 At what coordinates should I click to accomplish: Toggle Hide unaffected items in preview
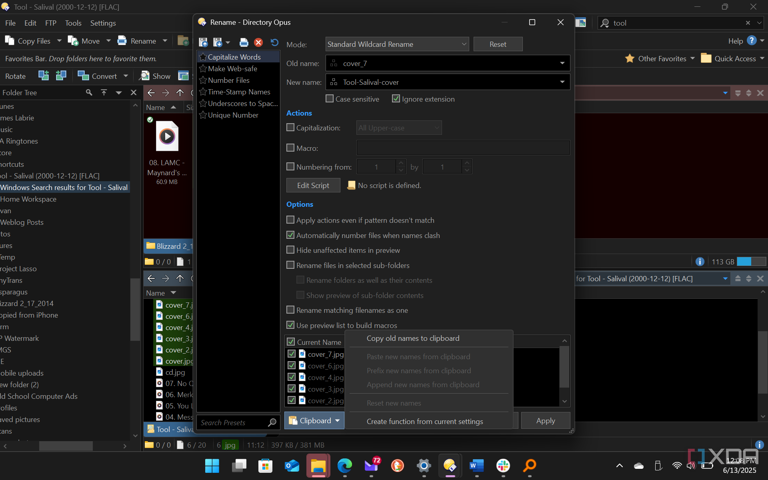point(291,250)
